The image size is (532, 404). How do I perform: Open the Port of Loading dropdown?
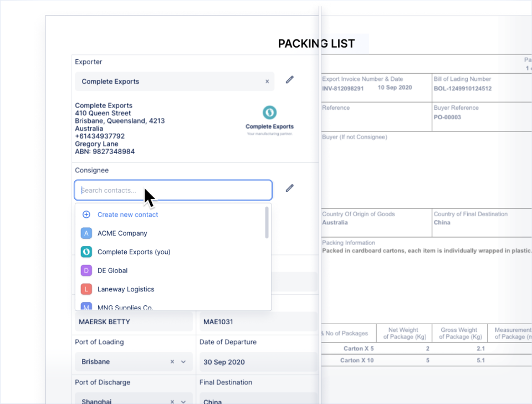tap(184, 361)
